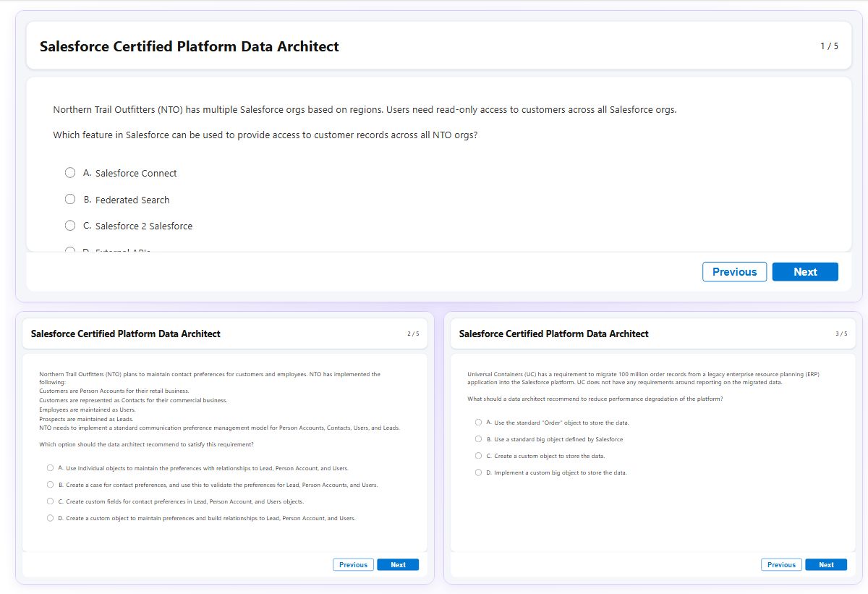Choose option A, Use the standard Order object
This screenshot has width=868, height=594.
478,423
